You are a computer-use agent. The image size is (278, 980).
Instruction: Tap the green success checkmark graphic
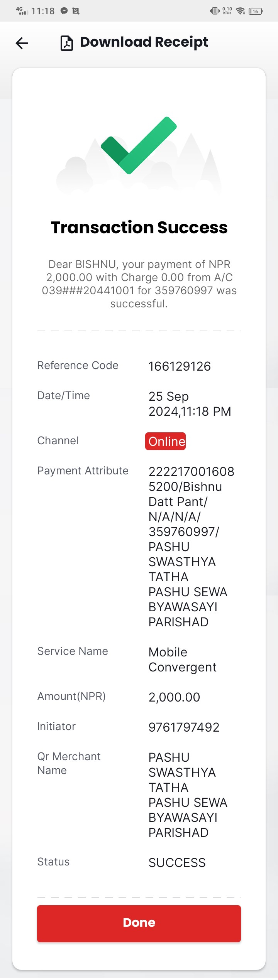(x=139, y=145)
